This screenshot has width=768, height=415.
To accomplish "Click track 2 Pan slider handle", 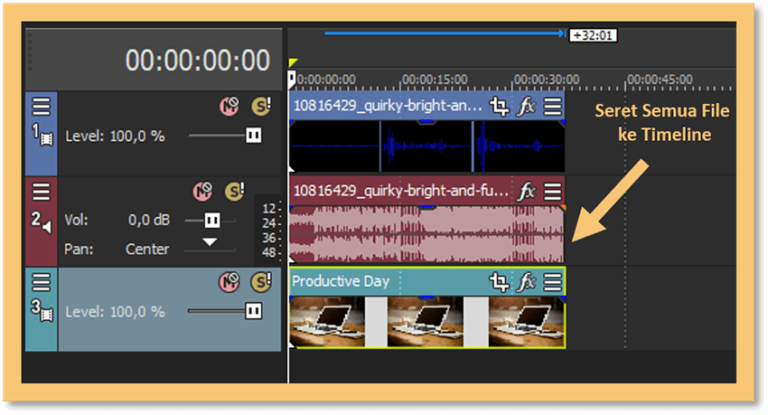I will 210,242.
